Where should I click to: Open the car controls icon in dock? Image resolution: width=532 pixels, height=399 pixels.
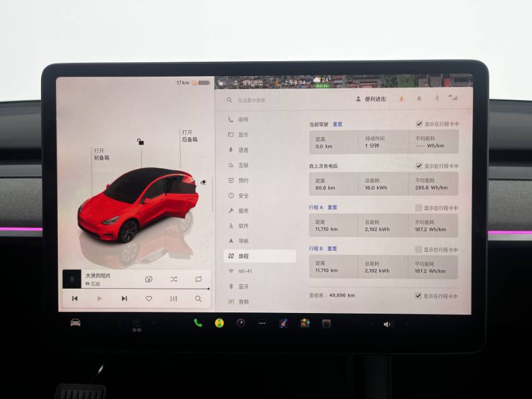[75, 322]
